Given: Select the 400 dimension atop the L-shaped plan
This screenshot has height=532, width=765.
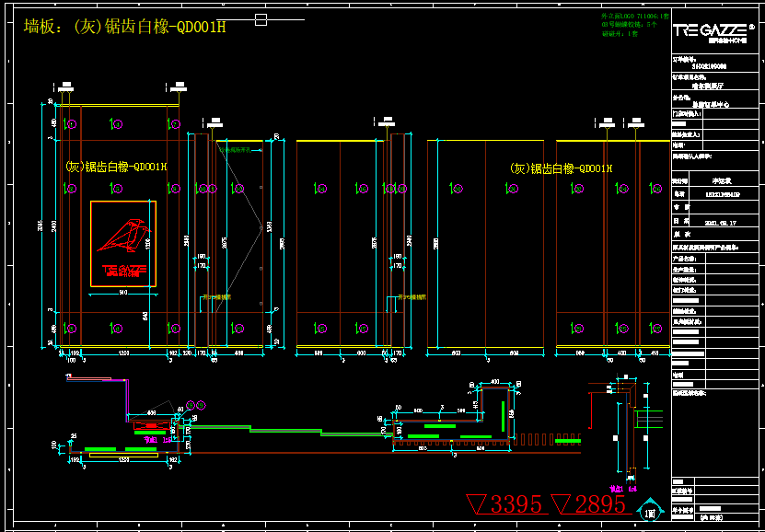Looking at the screenshot, I should pyautogui.click(x=494, y=381).
